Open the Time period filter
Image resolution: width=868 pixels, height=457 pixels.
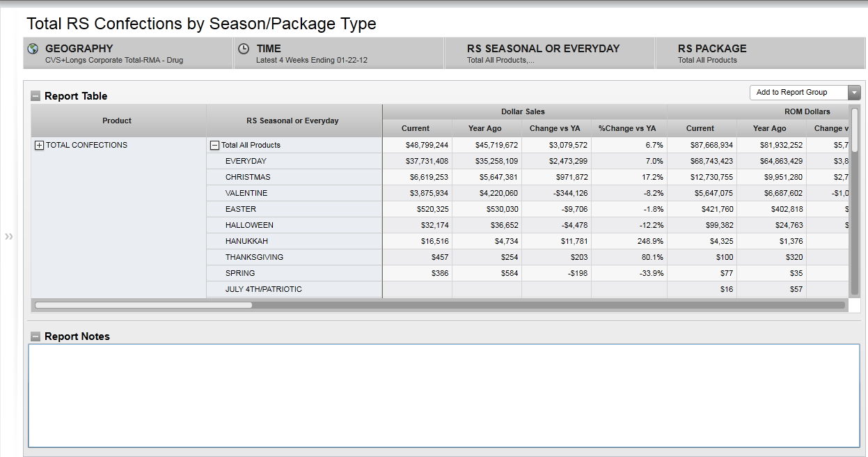(338, 54)
